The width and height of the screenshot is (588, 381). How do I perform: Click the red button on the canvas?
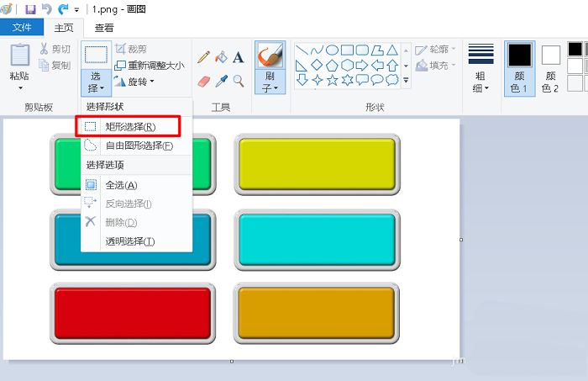133,314
